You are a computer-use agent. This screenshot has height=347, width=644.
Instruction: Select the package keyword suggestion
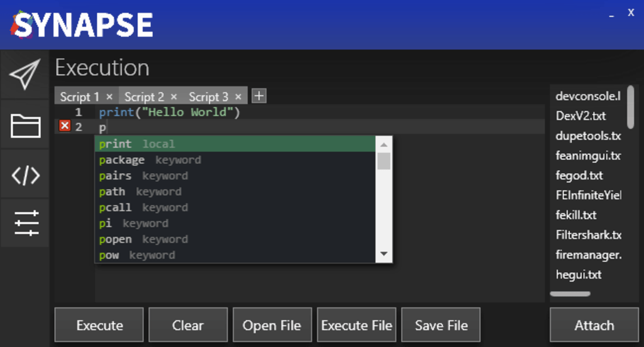[235, 160]
